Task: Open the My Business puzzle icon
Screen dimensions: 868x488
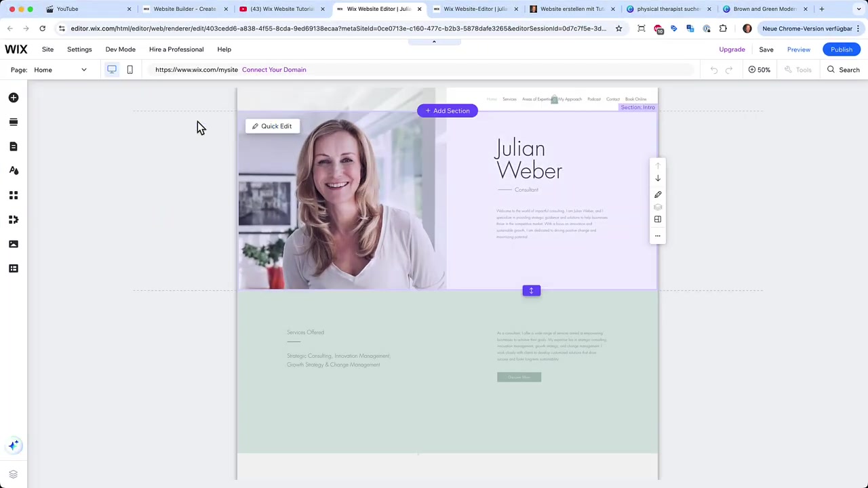Action: (14, 220)
